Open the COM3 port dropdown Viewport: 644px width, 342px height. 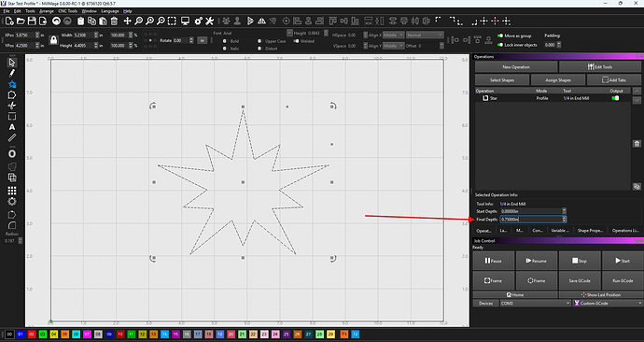535,304
